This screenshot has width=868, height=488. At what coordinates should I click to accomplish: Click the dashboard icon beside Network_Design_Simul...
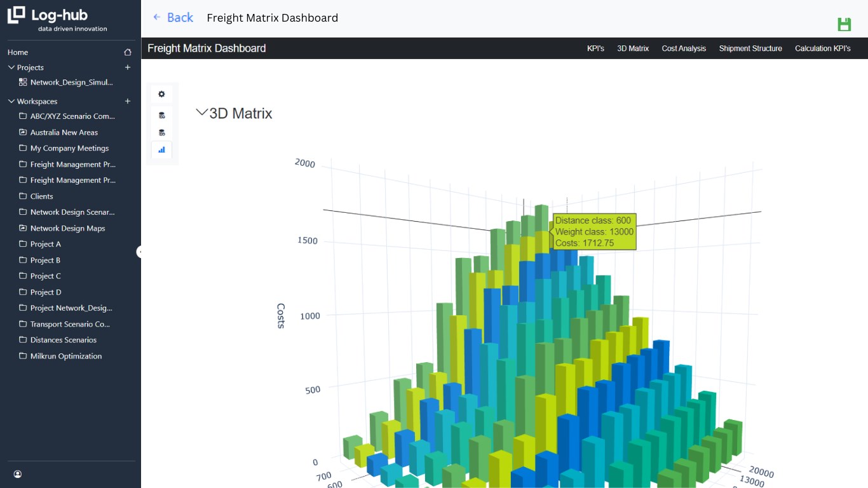click(x=23, y=82)
